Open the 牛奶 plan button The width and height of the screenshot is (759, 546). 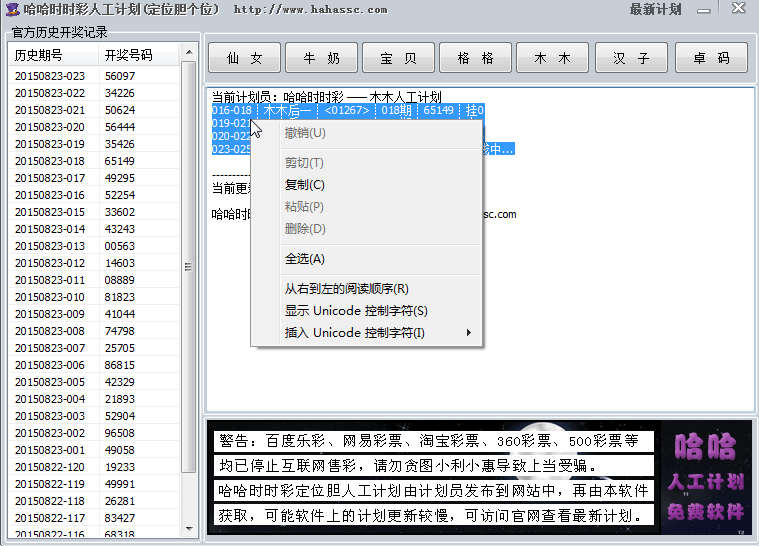(x=321, y=58)
